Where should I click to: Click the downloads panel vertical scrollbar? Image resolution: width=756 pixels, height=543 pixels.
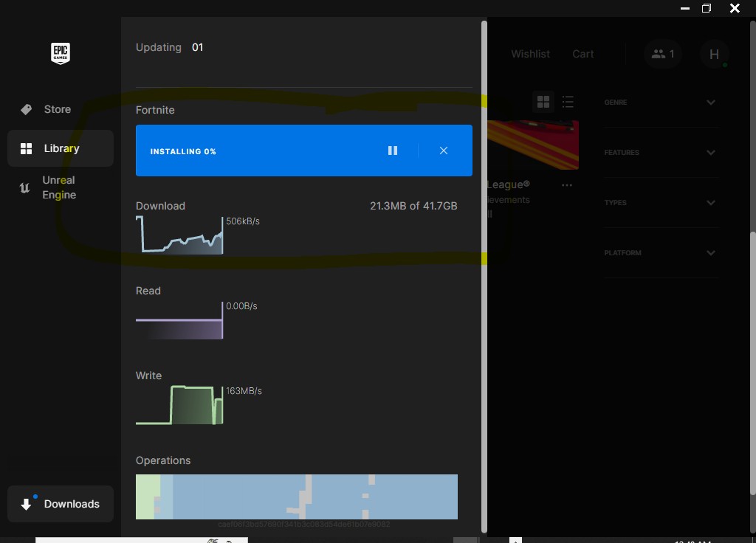coord(484,277)
